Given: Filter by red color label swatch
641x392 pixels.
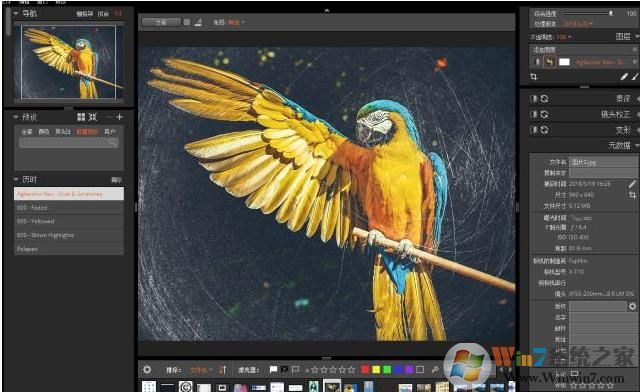Looking at the screenshot, I should coord(365,370).
